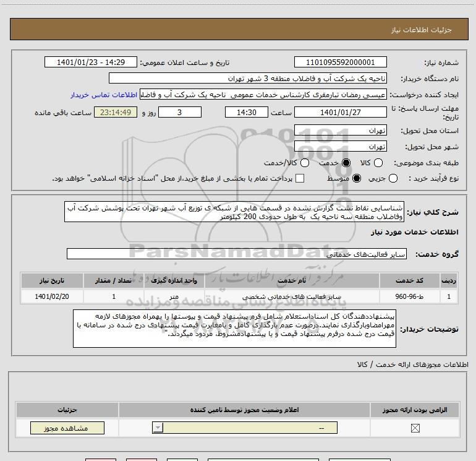The width and height of the screenshot is (476, 461).
Task: Click service code cell ط-96-960
Action: [409, 296]
